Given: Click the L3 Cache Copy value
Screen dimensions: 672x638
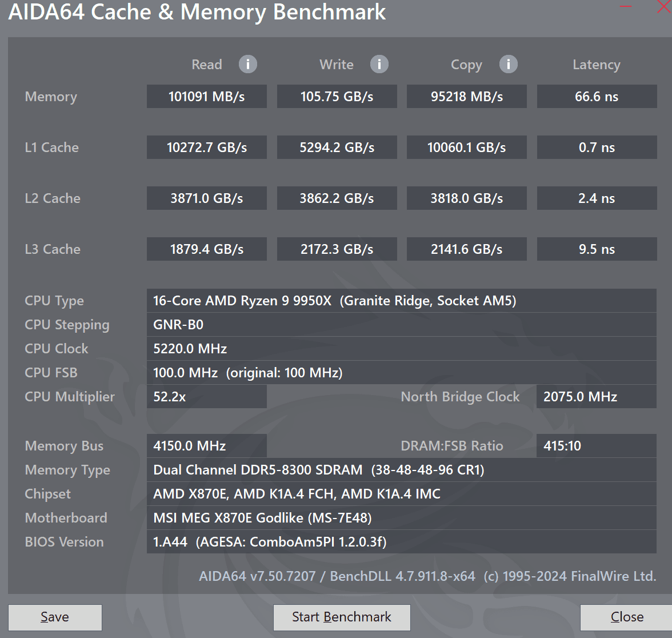Looking at the screenshot, I should 466,249.
